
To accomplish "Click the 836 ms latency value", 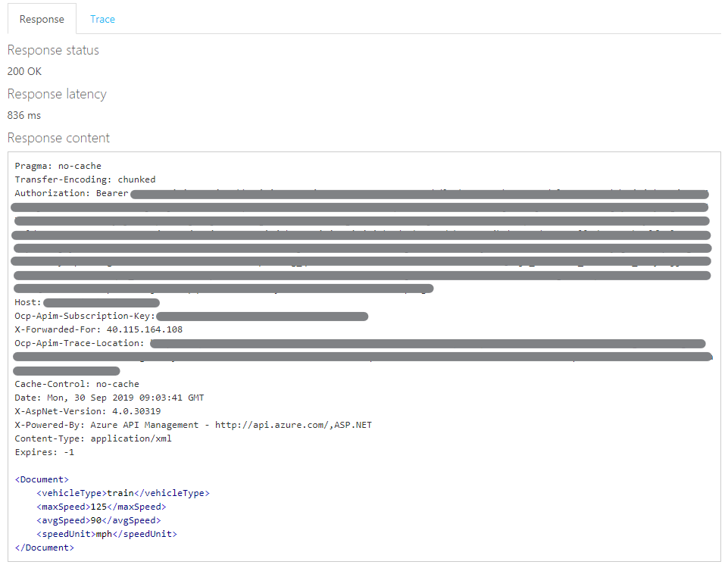I will [x=24, y=115].
